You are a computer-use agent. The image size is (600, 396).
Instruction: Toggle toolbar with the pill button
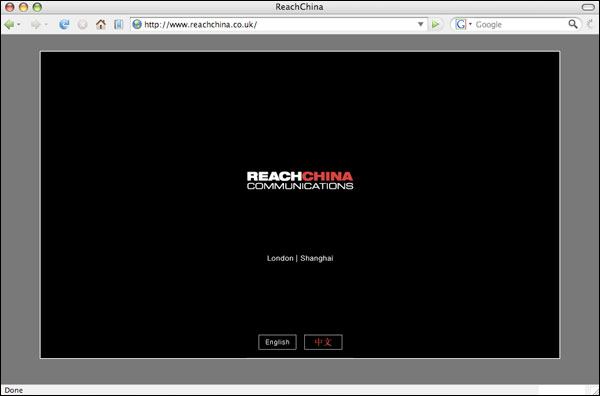click(x=588, y=7)
